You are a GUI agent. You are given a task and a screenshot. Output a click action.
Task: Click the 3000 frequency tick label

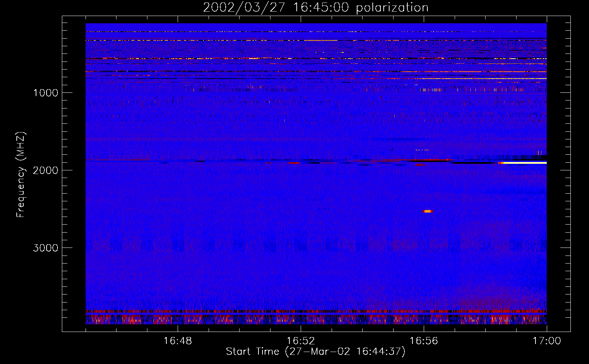tap(46, 248)
